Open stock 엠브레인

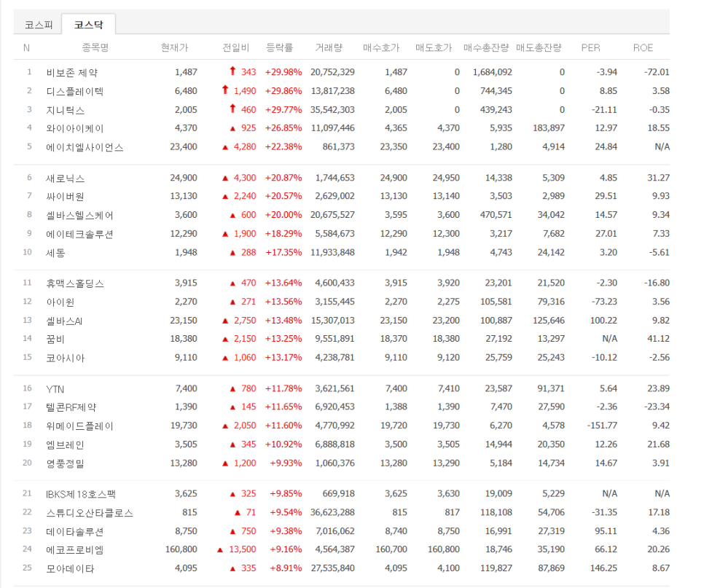click(65, 444)
